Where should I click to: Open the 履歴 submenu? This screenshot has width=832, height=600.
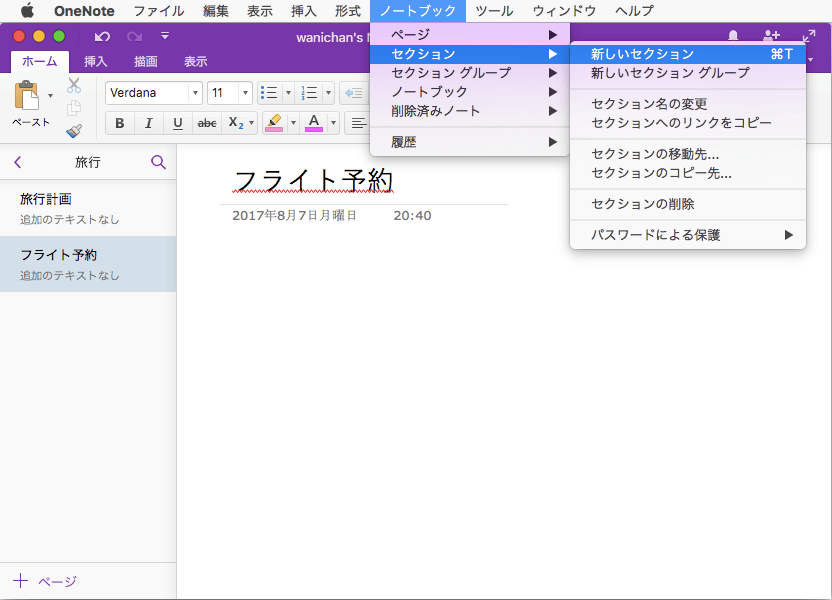coord(470,142)
